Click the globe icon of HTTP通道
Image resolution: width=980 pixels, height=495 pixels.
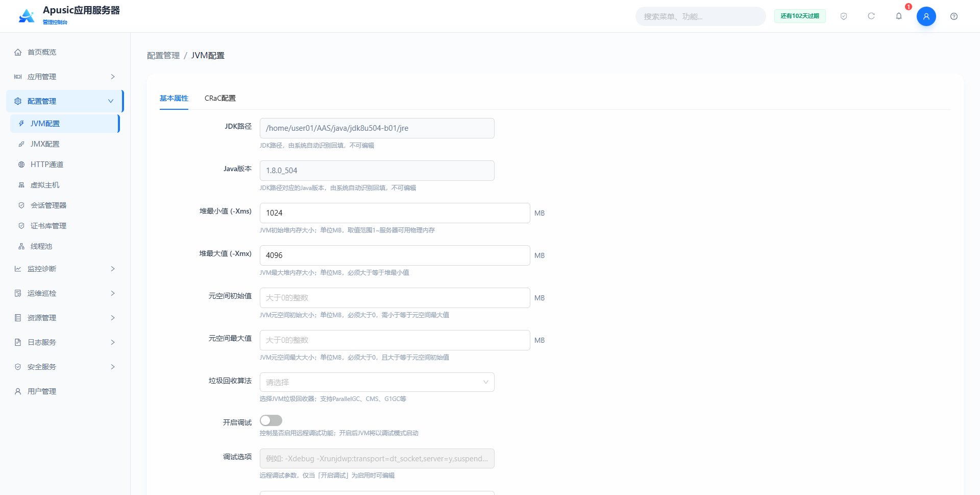[21, 164]
